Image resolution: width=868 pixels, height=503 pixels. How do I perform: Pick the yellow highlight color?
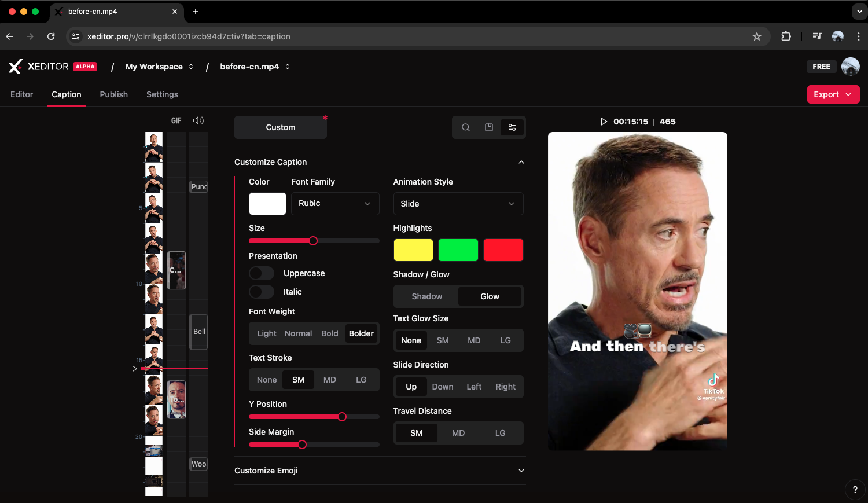click(x=413, y=250)
